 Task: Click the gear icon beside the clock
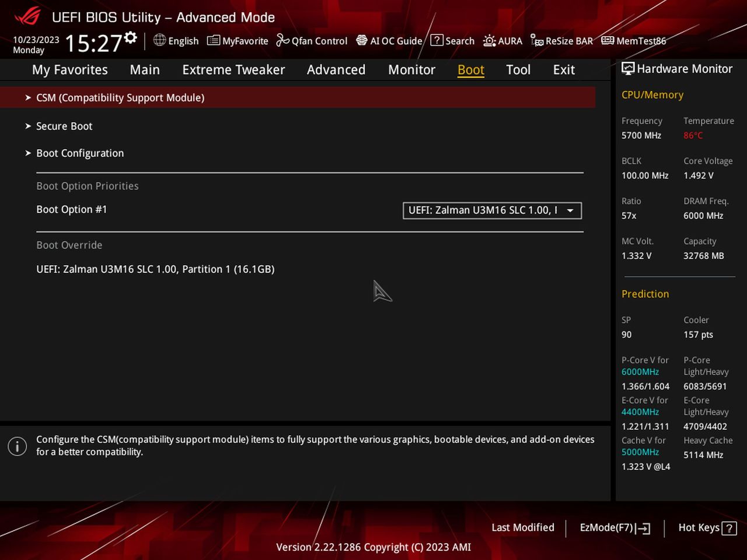[131, 38]
